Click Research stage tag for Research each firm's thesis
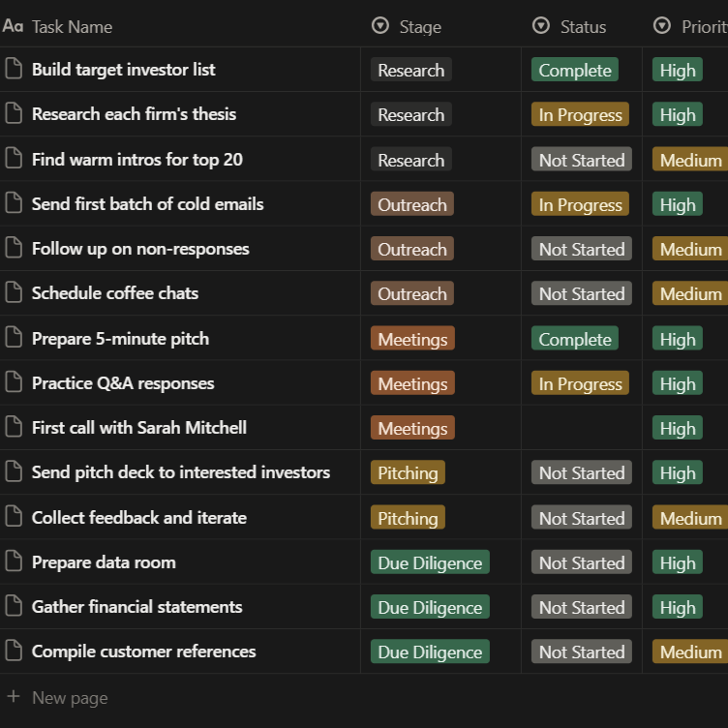This screenshot has width=728, height=728. coord(410,114)
